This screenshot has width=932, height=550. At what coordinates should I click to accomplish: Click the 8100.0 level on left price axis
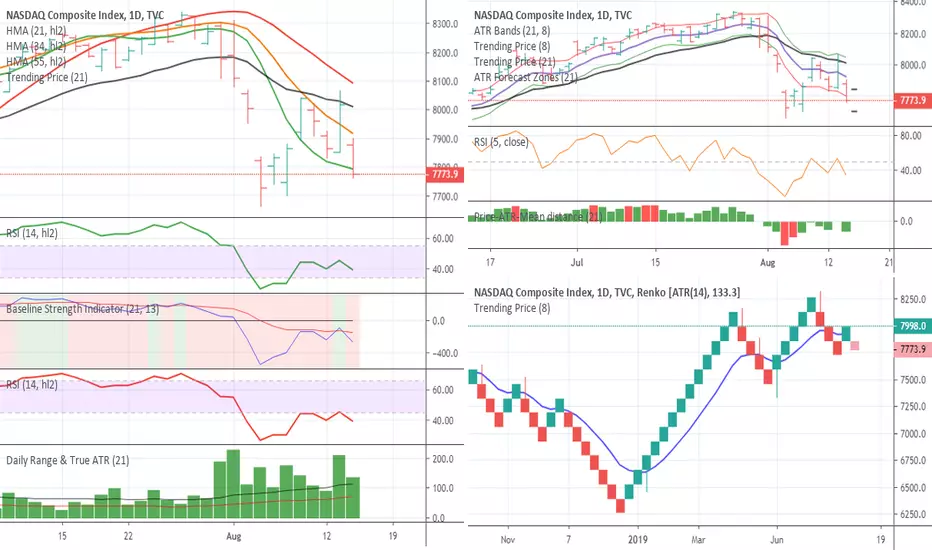(x=445, y=81)
